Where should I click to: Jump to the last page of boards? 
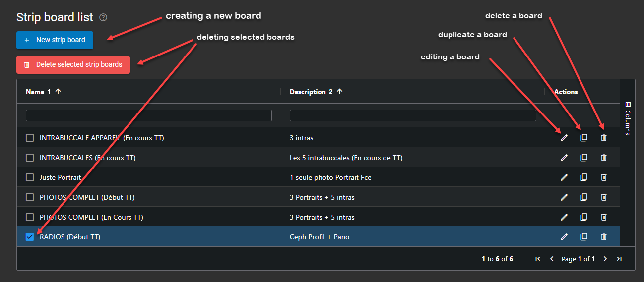[619, 259]
